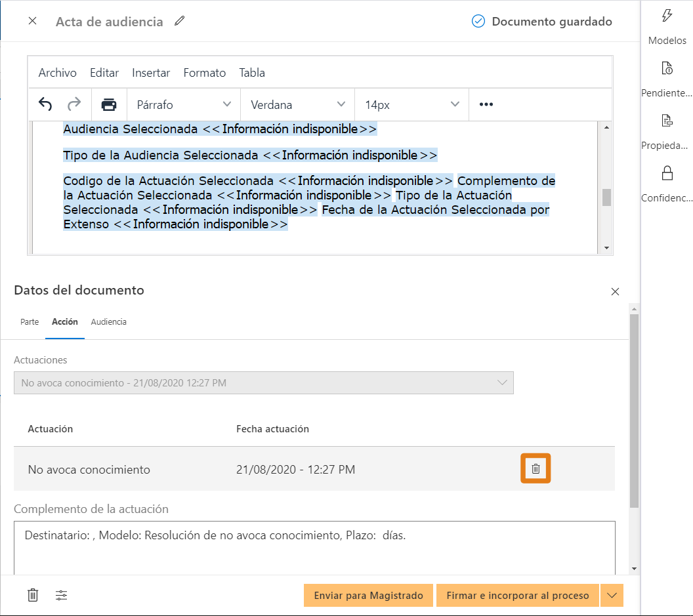Open the Propiedades panel icon

pyautogui.click(x=667, y=121)
